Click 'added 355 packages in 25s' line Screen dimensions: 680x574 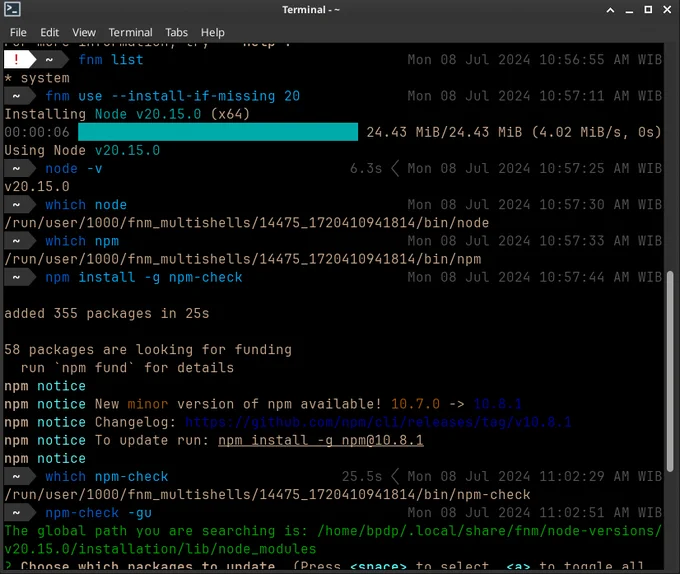click(x=107, y=313)
